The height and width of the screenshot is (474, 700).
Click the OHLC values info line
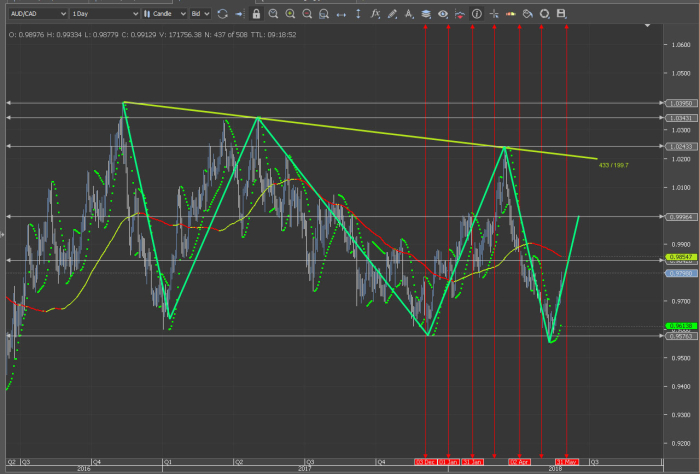(152, 35)
